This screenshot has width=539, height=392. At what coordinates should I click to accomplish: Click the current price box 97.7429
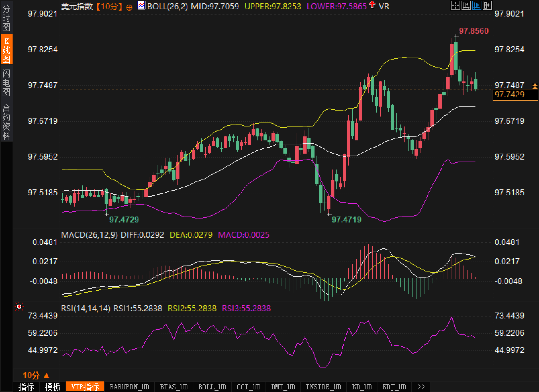point(515,95)
